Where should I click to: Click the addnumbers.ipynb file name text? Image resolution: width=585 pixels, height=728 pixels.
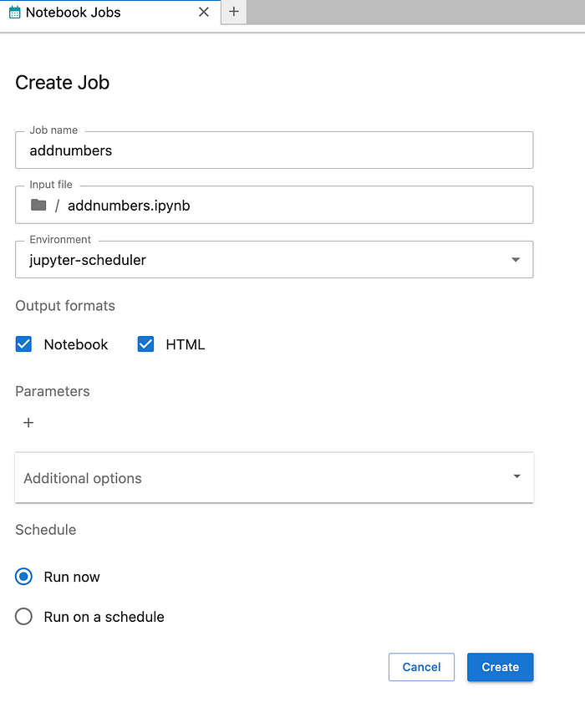[129, 205]
